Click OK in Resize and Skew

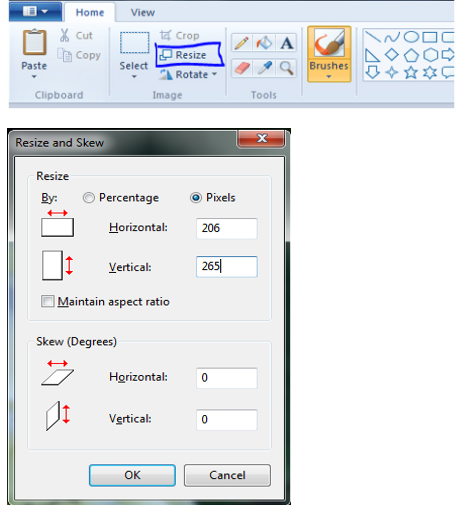132,475
